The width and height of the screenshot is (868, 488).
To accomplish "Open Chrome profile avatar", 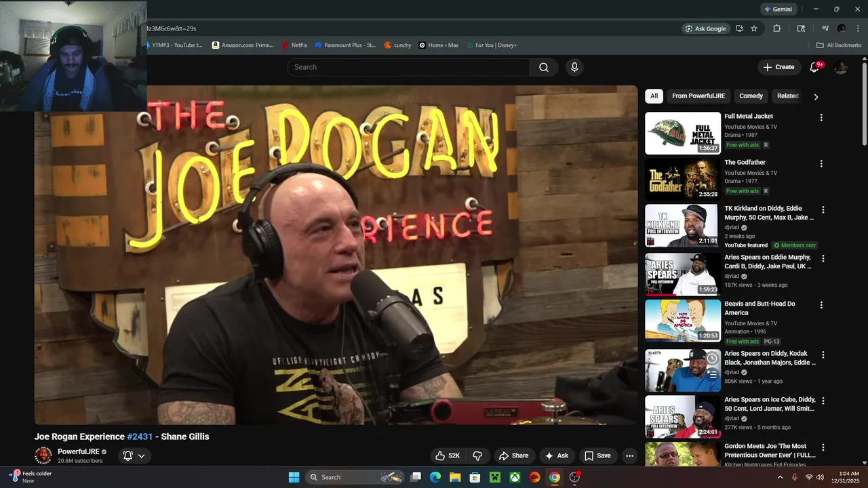I will (842, 28).
